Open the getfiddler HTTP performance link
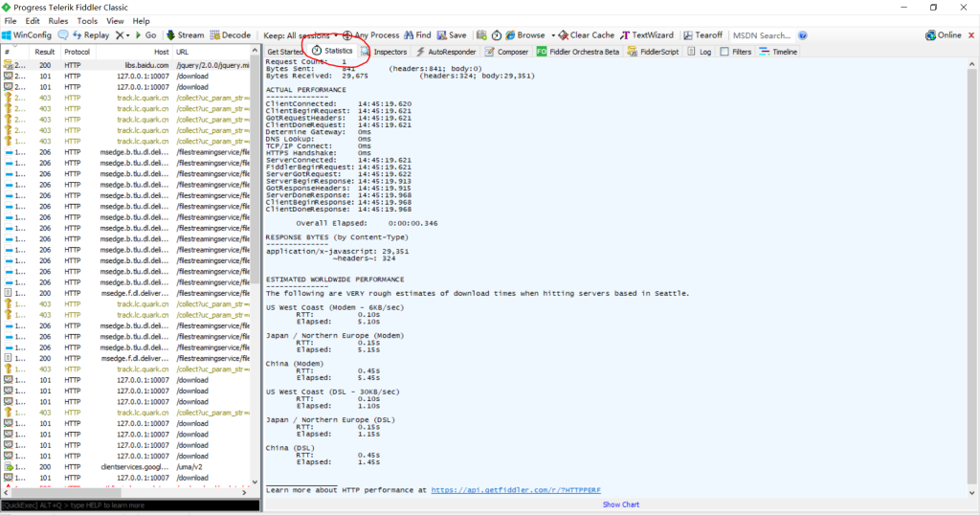 tap(515, 490)
